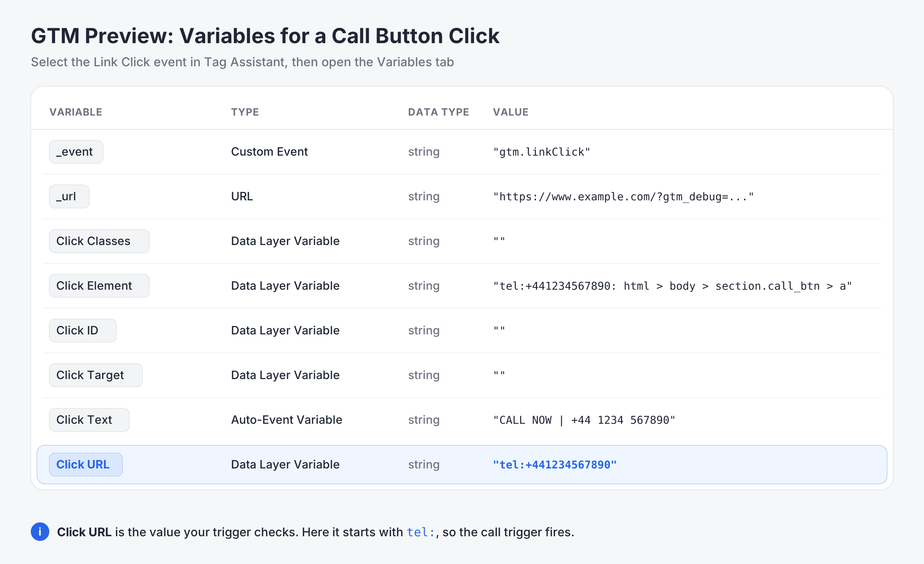Screen dimensions: 924x564
Task: Open the Click Element variable chip
Action: point(99,286)
